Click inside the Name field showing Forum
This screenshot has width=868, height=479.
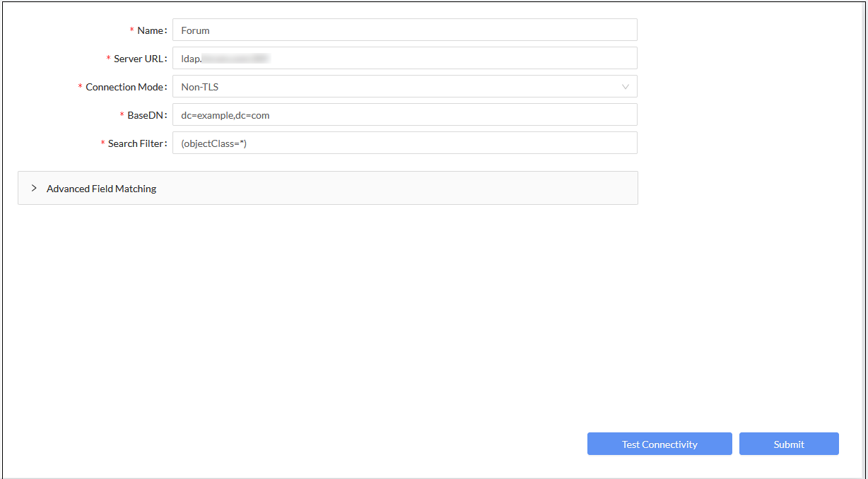pos(403,30)
